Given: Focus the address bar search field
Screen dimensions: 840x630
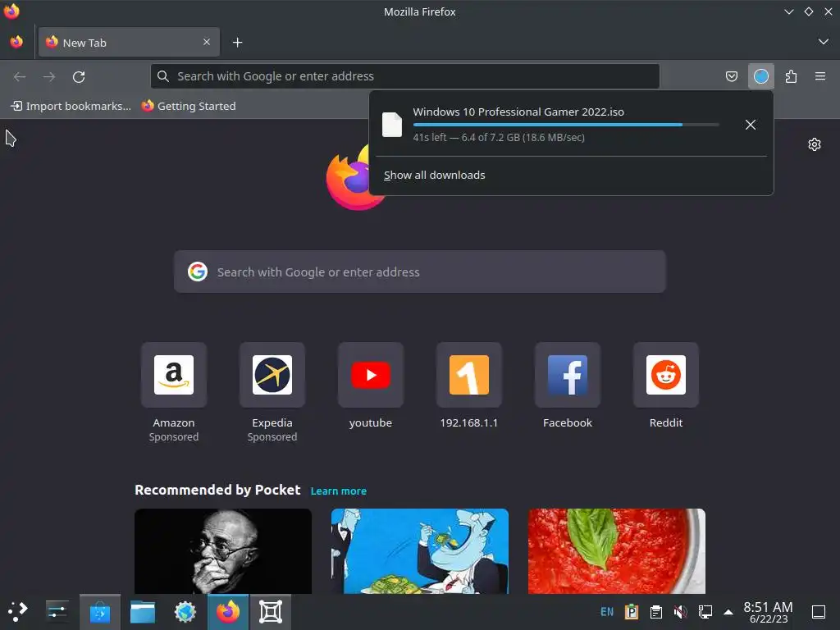Looking at the screenshot, I should 405,76.
